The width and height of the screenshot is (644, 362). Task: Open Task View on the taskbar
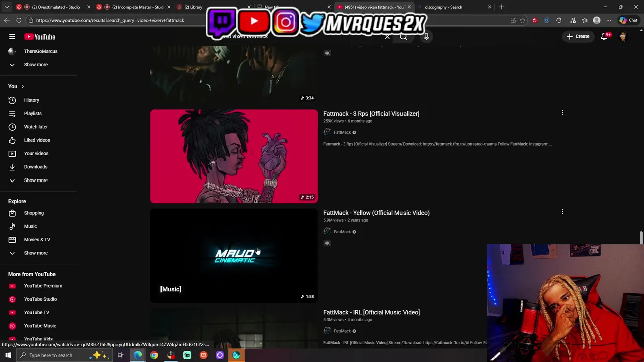pyautogui.click(x=121, y=355)
